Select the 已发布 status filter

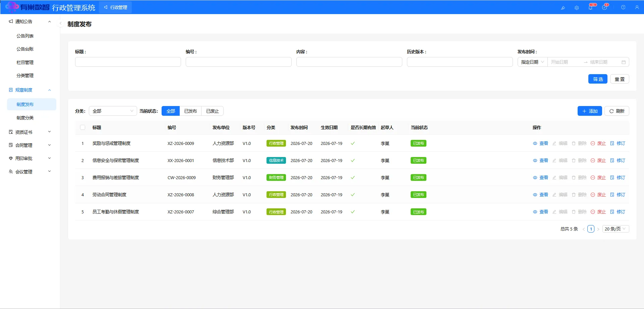[x=190, y=111]
